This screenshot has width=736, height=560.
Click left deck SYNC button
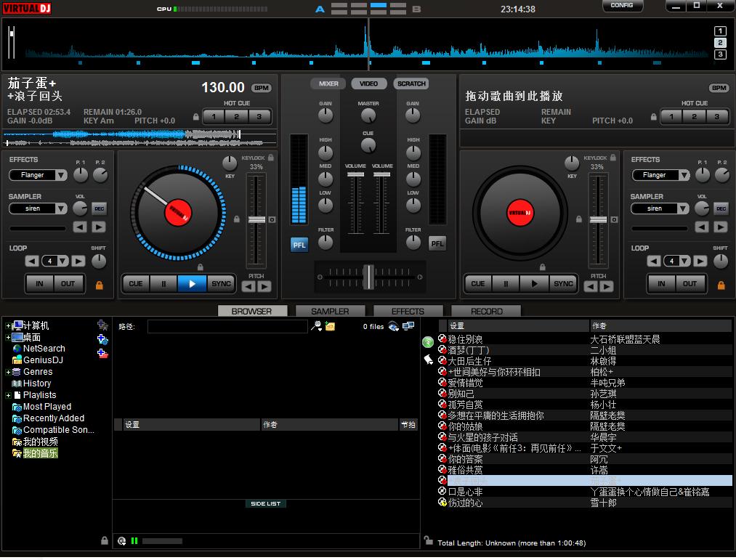pos(221,283)
